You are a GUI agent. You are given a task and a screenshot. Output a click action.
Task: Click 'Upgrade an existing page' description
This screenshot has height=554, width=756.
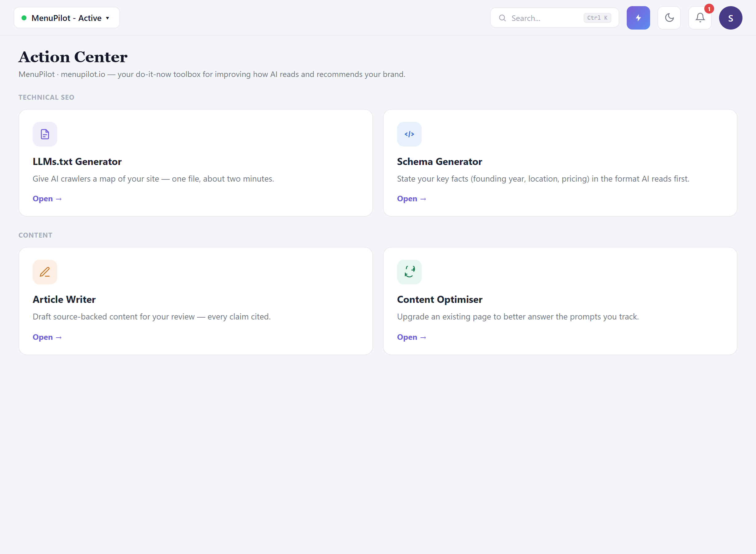coord(518,317)
